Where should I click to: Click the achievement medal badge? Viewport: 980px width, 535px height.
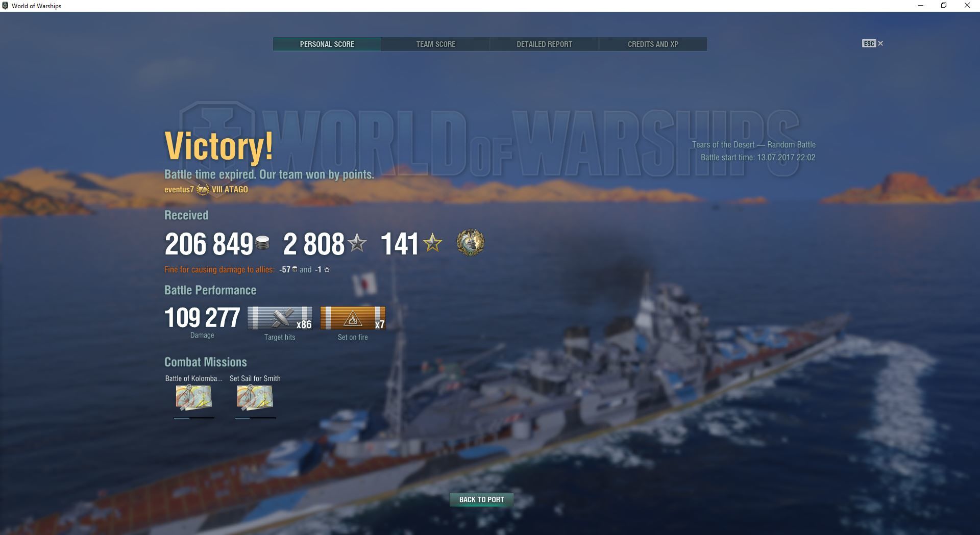(470, 243)
